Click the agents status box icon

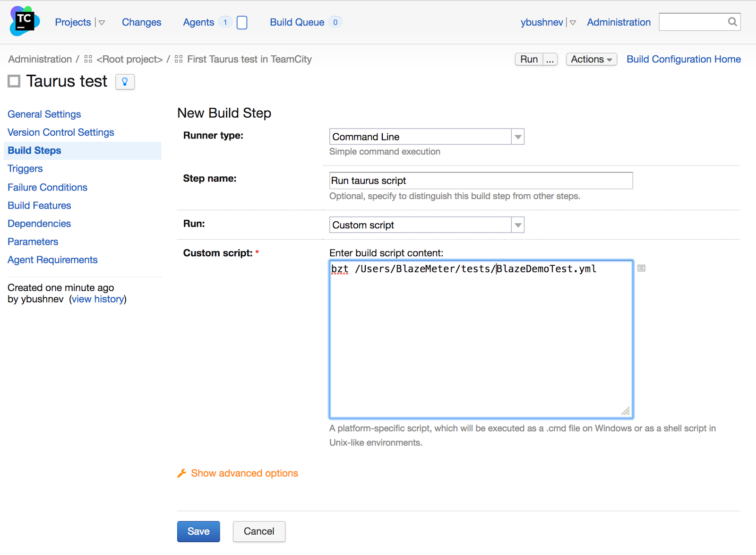pyautogui.click(x=242, y=22)
